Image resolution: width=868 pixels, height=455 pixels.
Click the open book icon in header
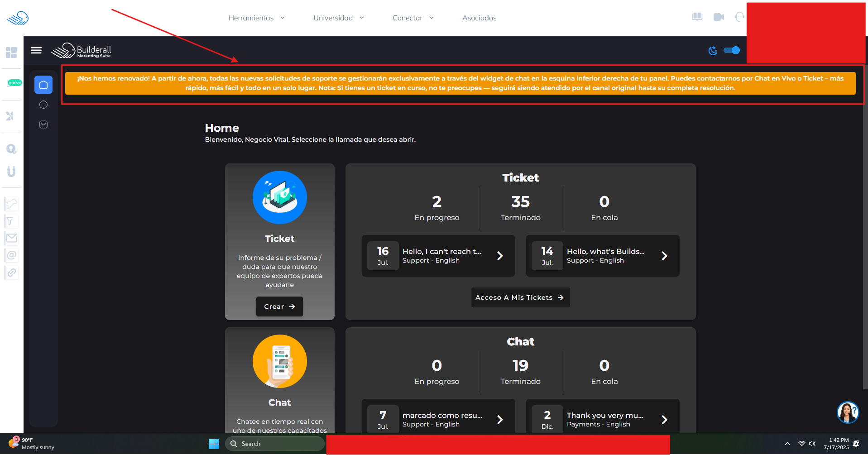697,17
